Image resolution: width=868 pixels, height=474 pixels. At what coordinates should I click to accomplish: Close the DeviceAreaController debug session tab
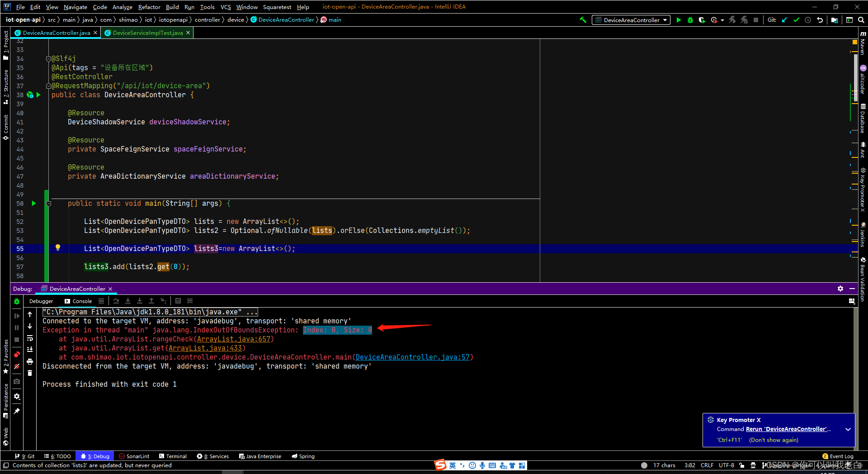click(110, 289)
